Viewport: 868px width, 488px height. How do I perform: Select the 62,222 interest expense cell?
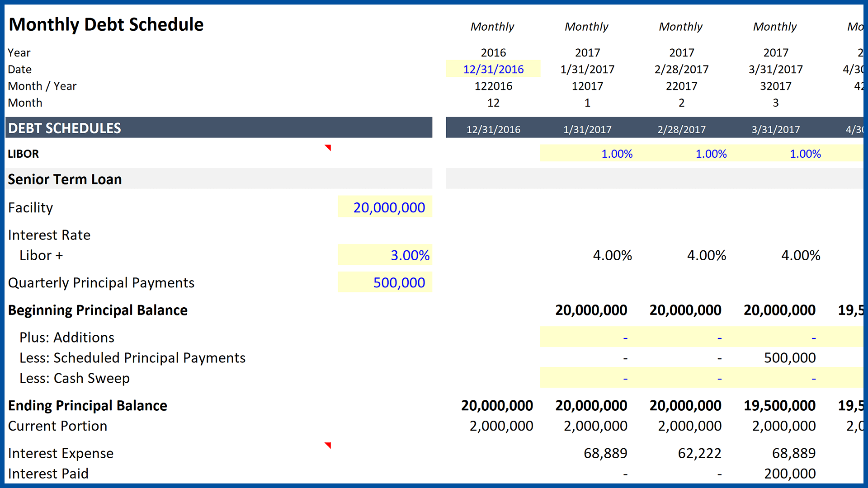699,453
